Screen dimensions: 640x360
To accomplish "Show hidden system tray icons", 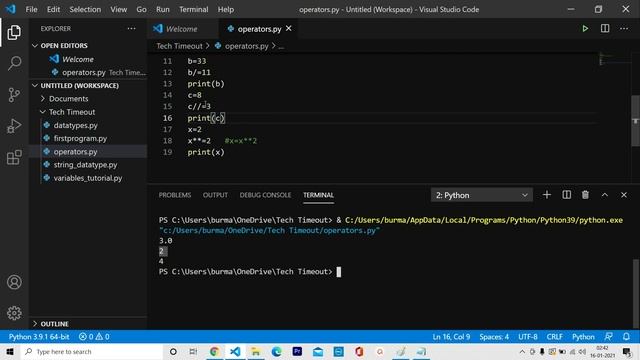I will 522,351.
